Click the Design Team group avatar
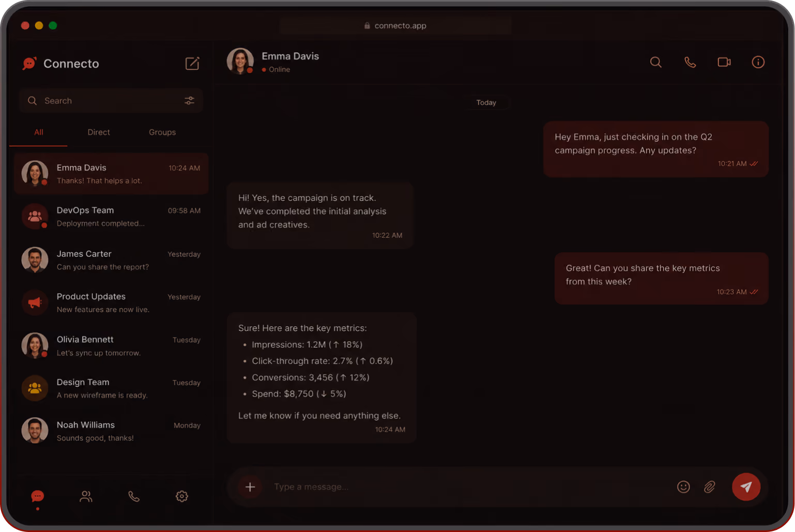 35,388
